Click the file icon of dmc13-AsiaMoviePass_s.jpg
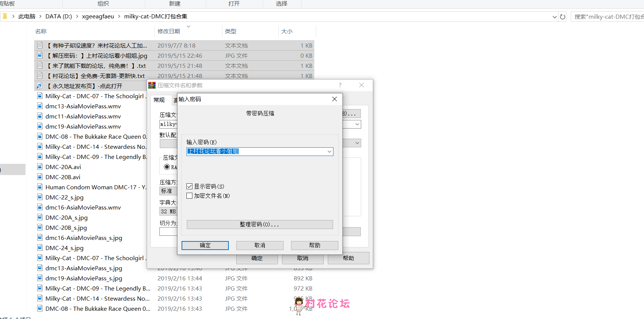 click(x=40, y=268)
